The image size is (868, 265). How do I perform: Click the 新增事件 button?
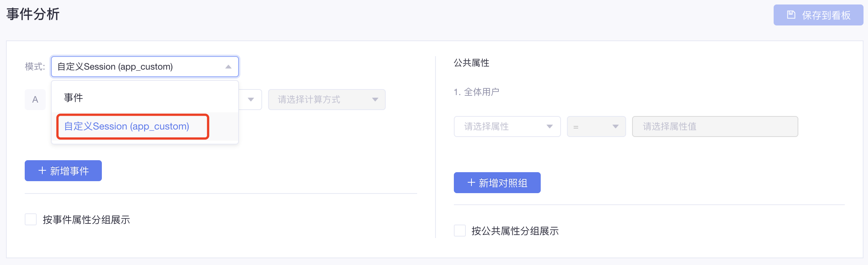[63, 171]
